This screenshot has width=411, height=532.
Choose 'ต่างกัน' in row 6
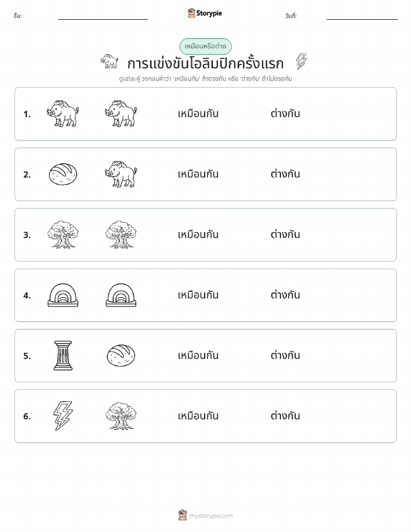pyautogui.click(x=285, y=415)
